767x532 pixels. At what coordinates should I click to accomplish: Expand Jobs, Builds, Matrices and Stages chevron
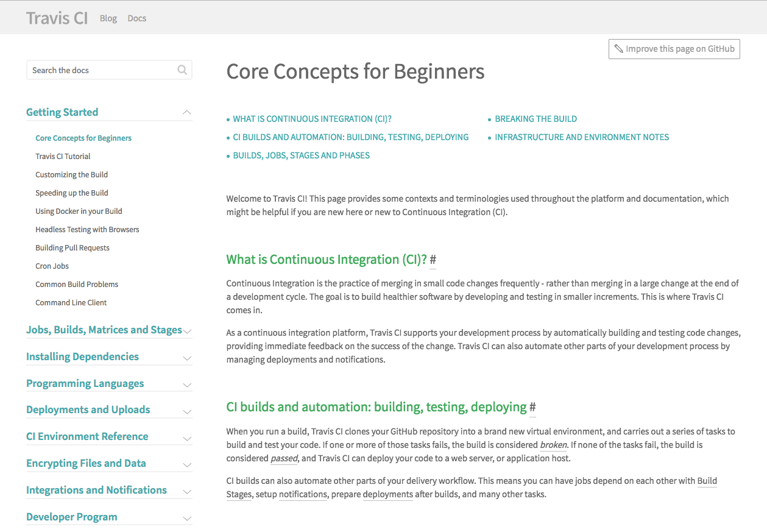187,331
